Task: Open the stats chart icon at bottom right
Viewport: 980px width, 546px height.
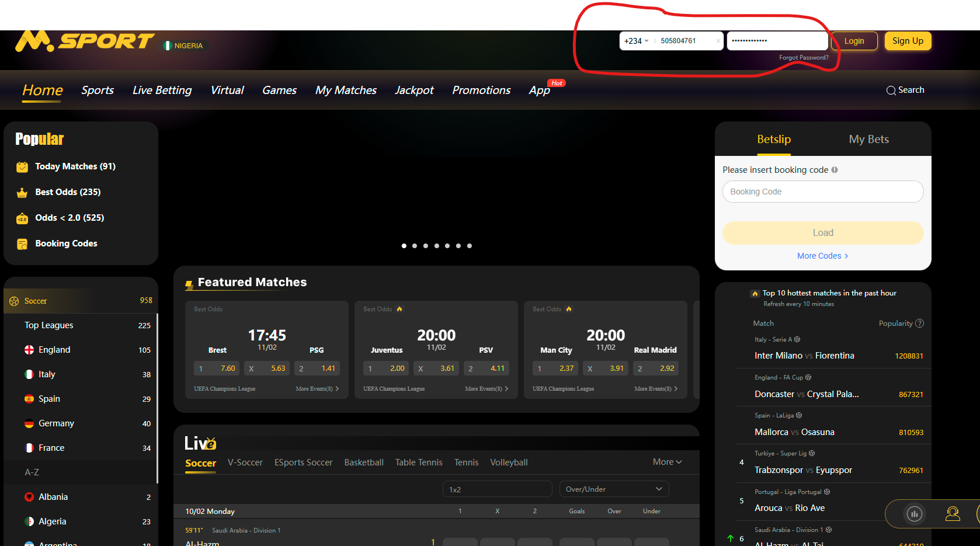Action: 915,514
